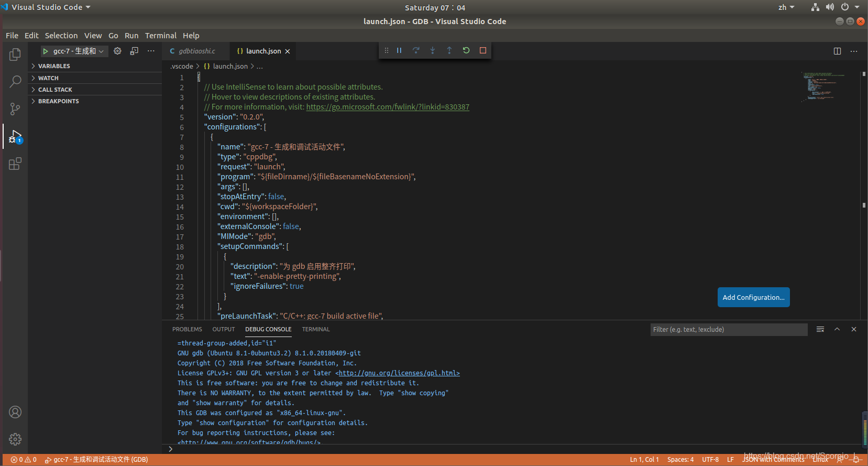Step into in debug toolbar
Viewport: 868px width, 466px height.
click(x=433, y=50)
